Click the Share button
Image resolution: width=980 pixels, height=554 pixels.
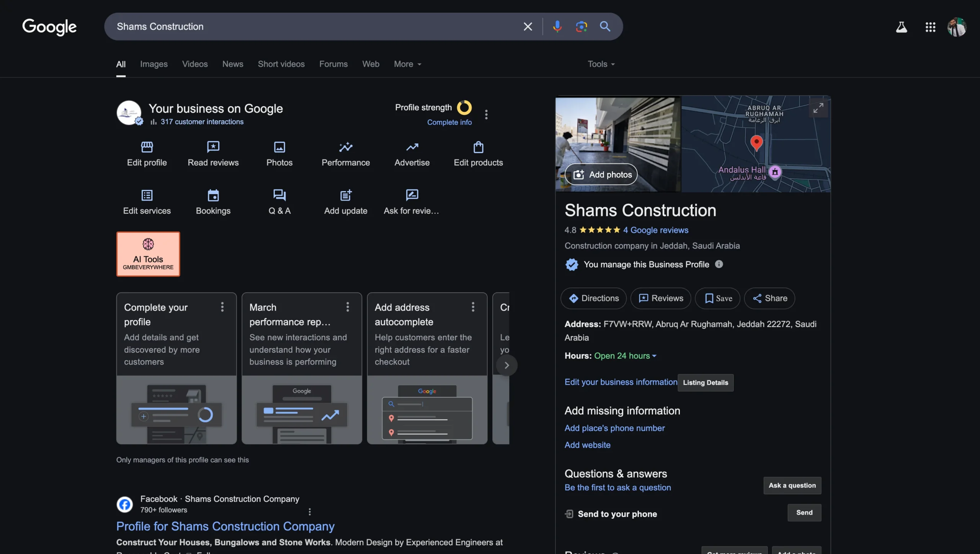point(769,298)
